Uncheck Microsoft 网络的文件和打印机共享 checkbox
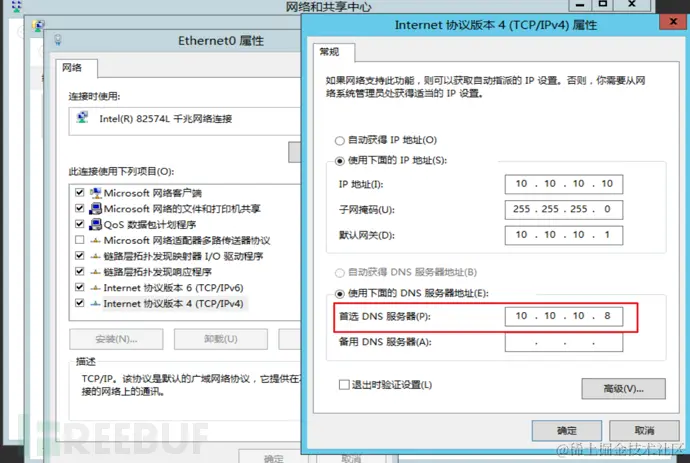 [x=80, y=208]
